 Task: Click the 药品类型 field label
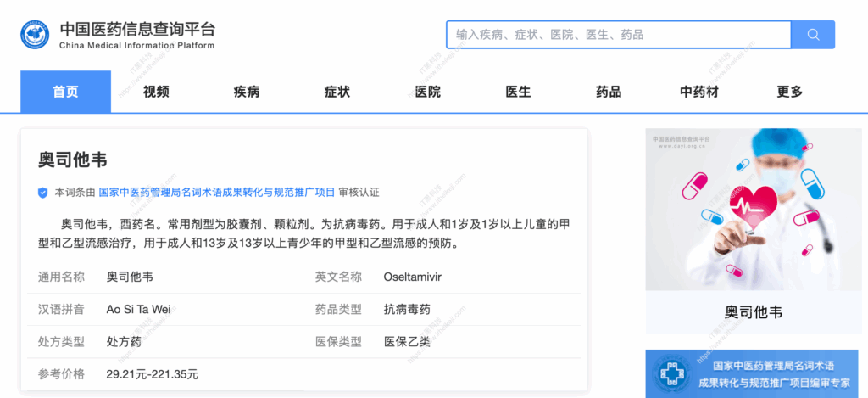tap(338, 309)
